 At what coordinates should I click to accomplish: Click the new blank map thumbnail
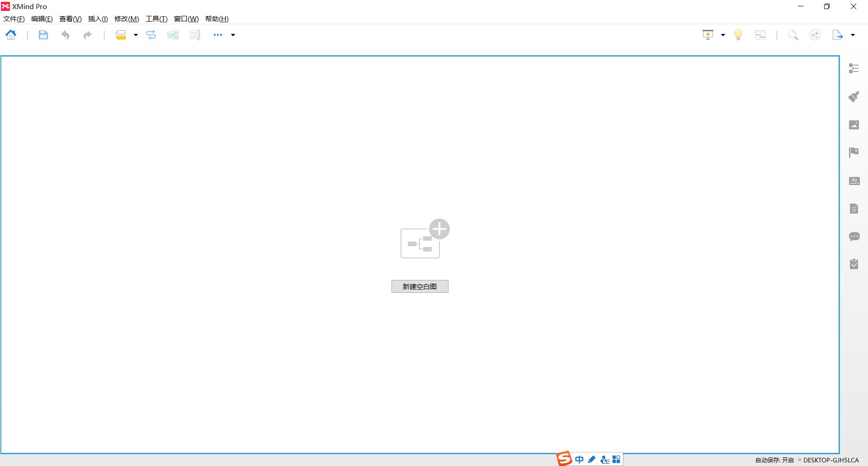(424, 239)
